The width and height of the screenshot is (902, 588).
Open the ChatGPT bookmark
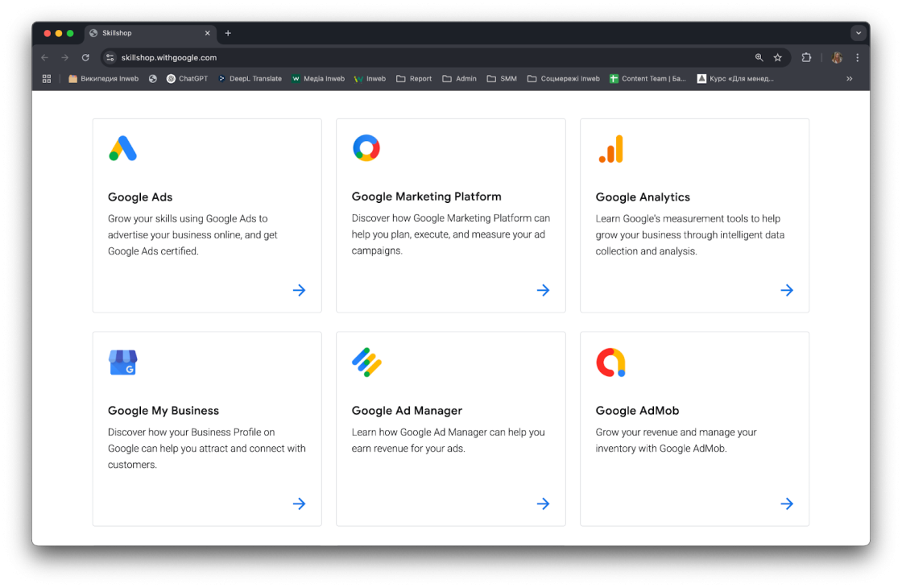tap(187, 79)
